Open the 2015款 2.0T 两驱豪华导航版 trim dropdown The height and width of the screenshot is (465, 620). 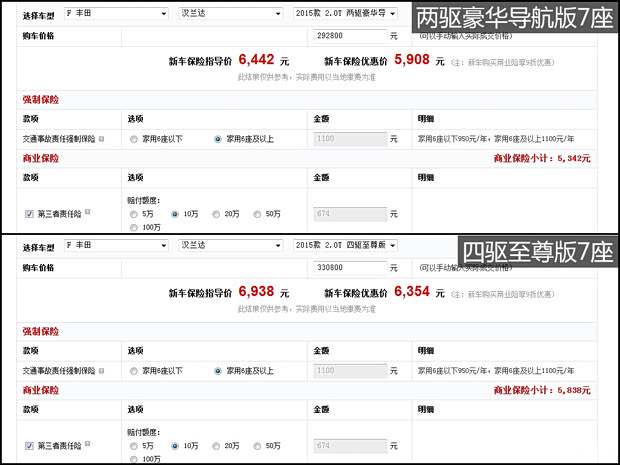click(x=347, y=14)
